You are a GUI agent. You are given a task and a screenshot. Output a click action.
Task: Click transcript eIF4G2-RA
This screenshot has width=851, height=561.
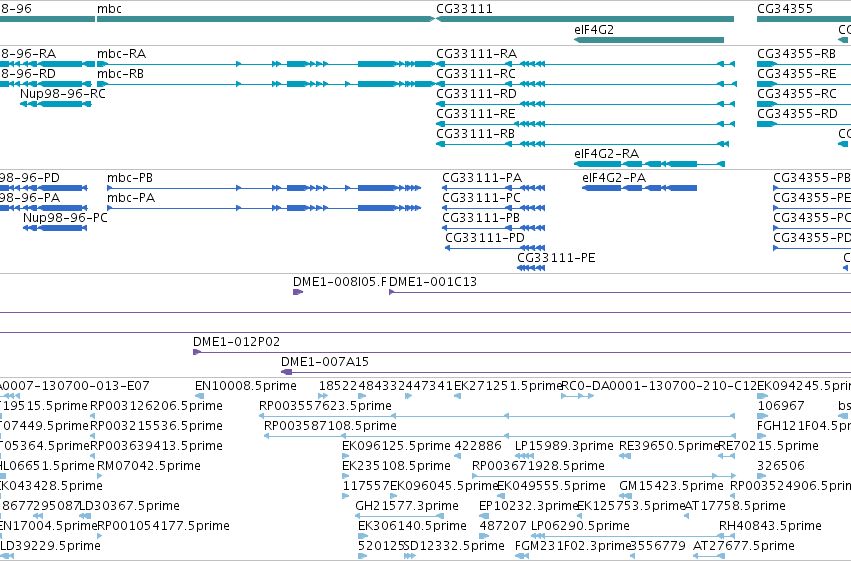tap(649, 164)
